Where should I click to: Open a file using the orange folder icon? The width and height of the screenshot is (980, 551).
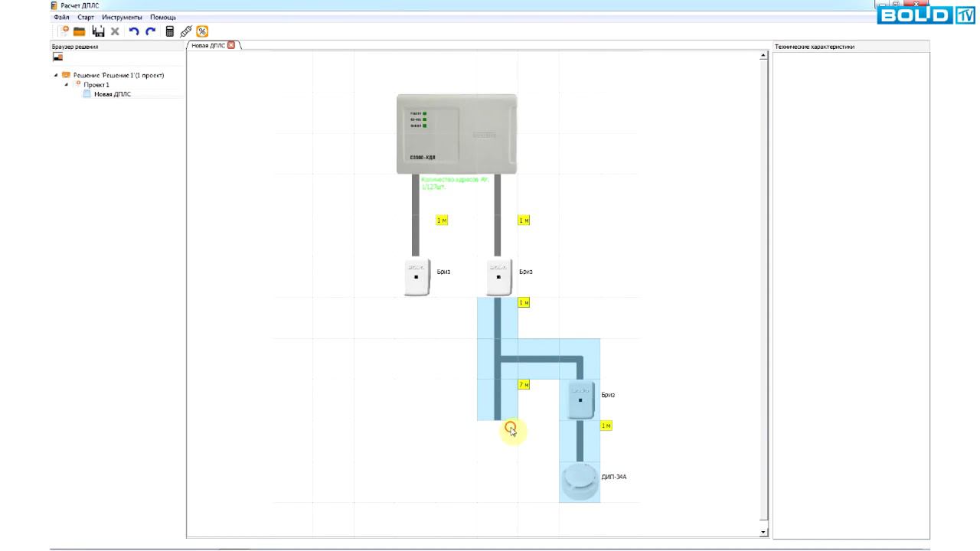(x=79, y=31)
